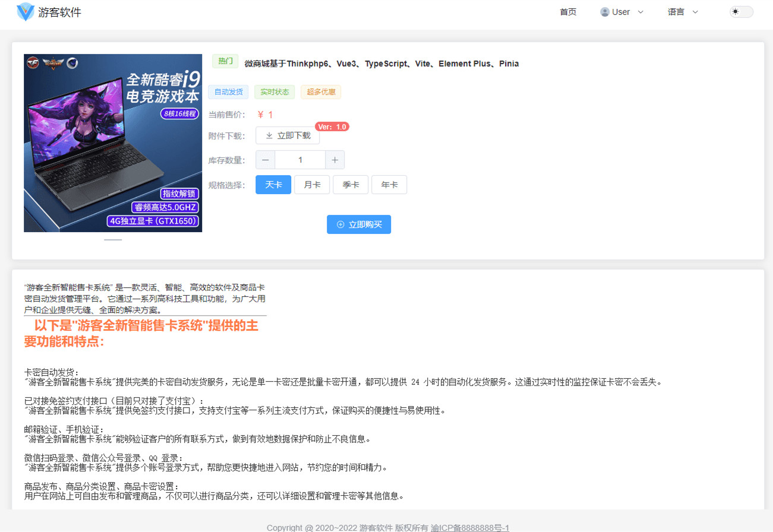773x532 pixels.
Task: Click the 微信扫码登录 heading line
Action: [x=105, y=458]
